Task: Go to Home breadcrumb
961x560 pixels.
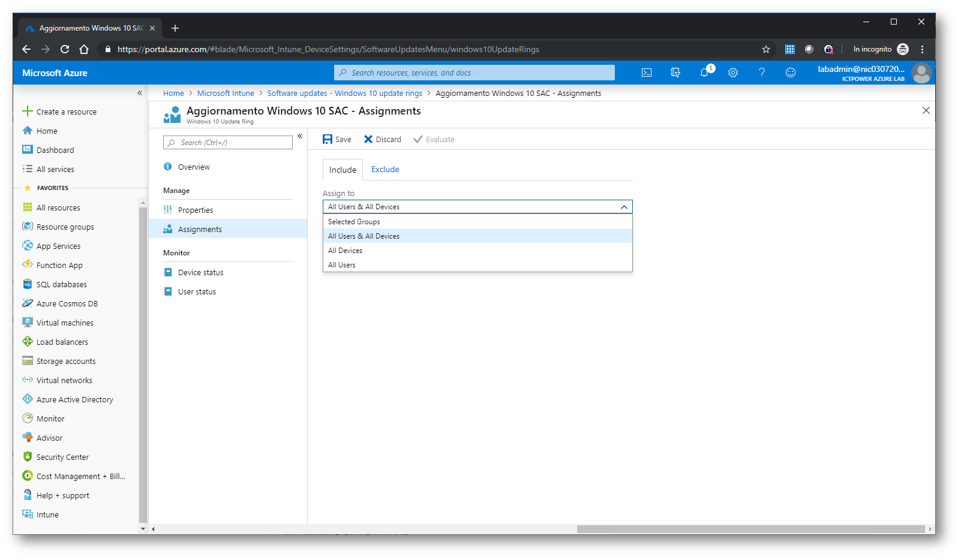Action: coord(173,93)
